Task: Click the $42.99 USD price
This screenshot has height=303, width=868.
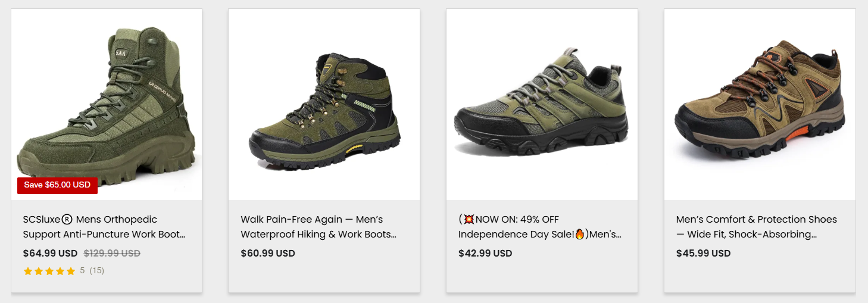Action: point(485,253)
